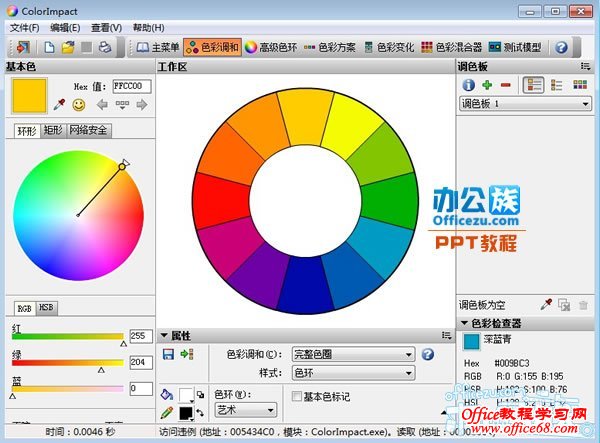
Task: Click the red (红) slider track
Action: [68, 337]
